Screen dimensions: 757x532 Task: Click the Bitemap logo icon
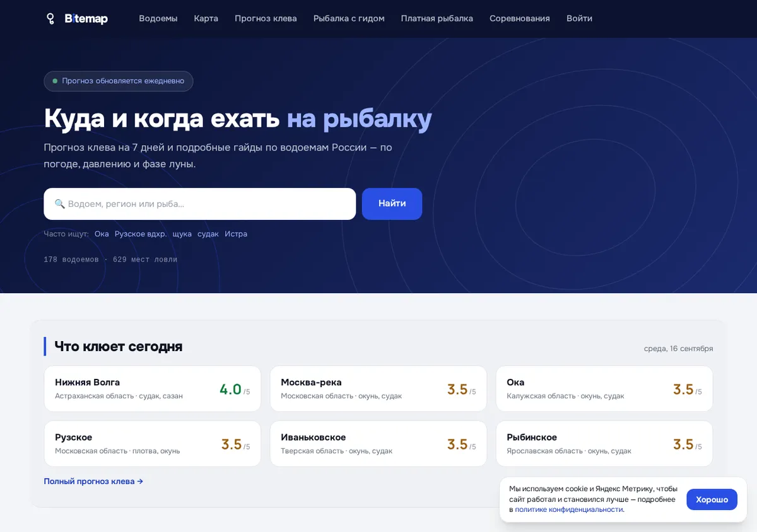tap(50, 19)
